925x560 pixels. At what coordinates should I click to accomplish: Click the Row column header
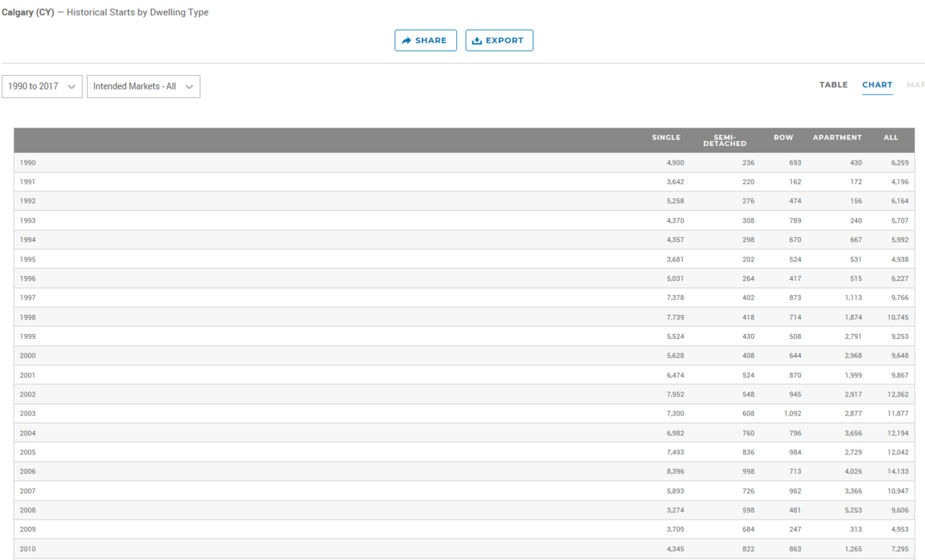pyautogui.click(x=783, y=137)
